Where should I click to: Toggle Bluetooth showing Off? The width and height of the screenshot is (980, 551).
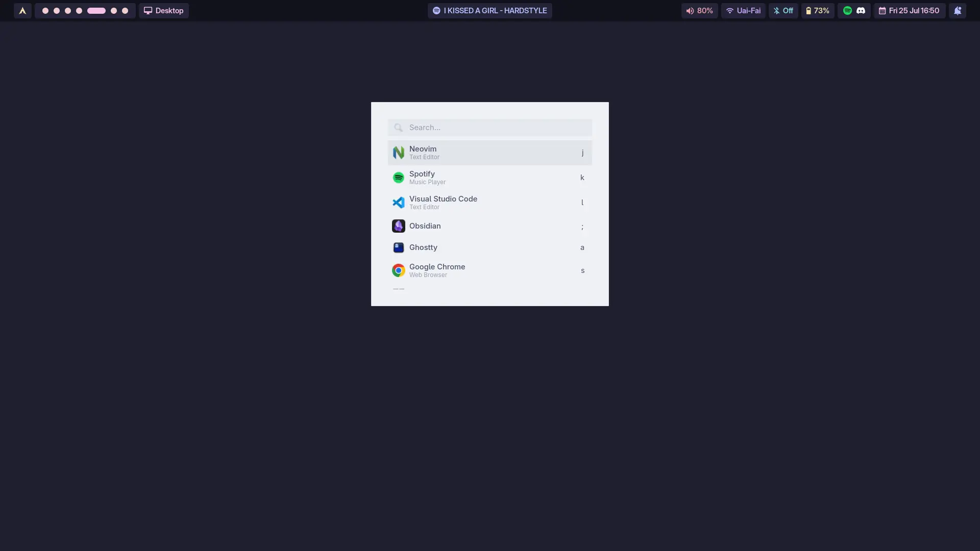pyautogui.click(x=783, y=11)
